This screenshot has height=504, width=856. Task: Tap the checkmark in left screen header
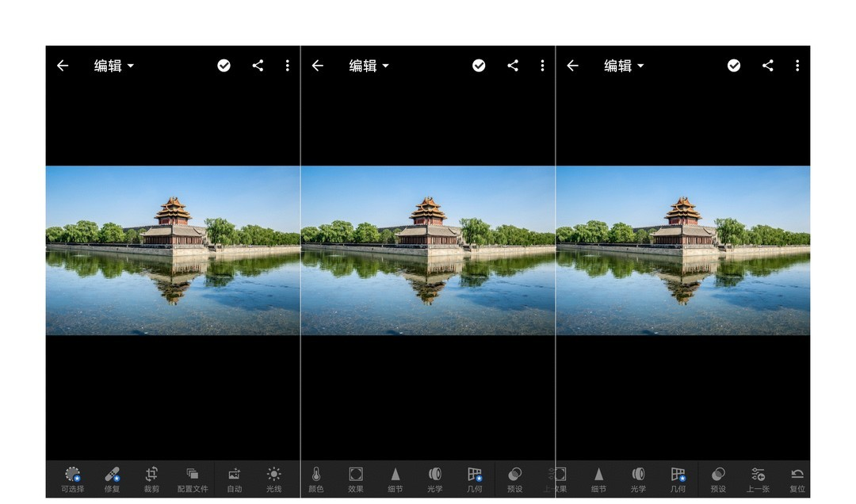click(224, 66)
